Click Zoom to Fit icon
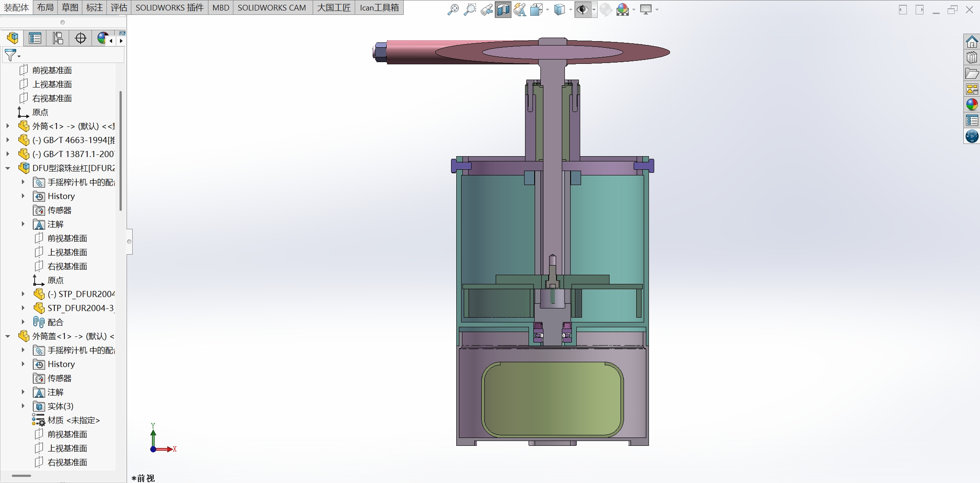Viewport: 980px width, 483px height. pyautogui.click(x=453, y=9)
